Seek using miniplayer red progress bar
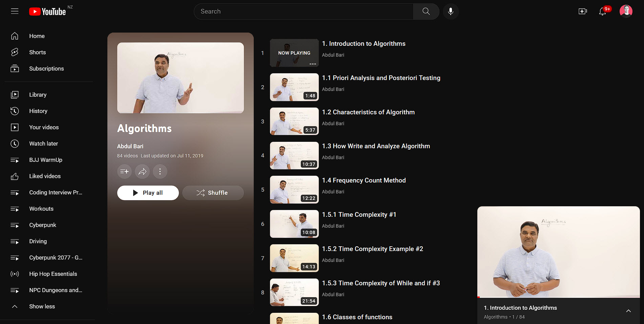644x324 pixels. [x=559, y=297]
